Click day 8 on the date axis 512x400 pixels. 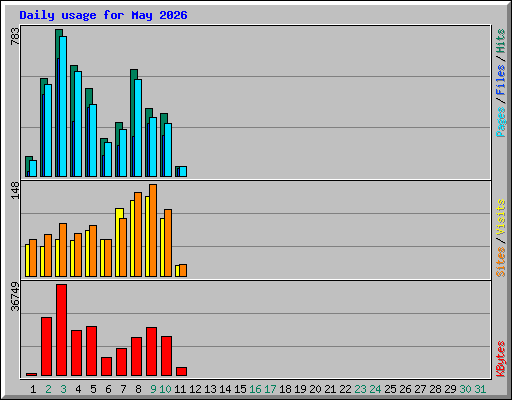click(138, 389)
